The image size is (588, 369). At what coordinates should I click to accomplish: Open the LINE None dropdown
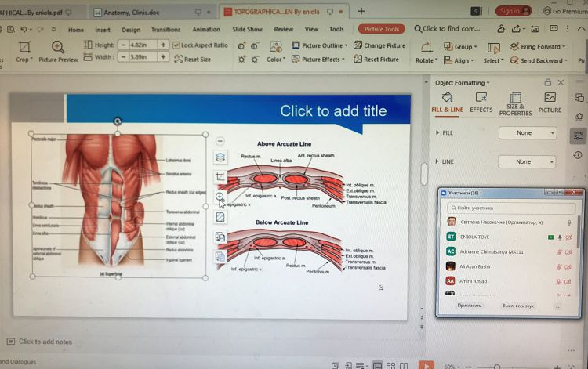527,161
